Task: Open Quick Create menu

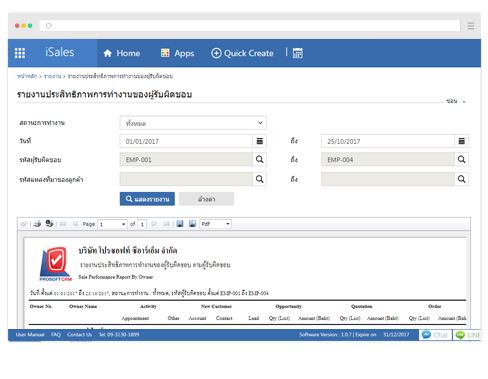Action: pos(242,53)
